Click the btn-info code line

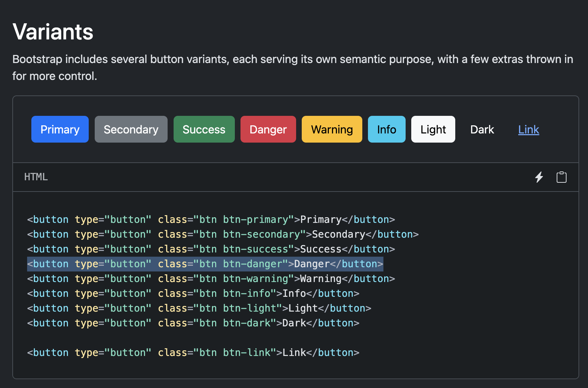193,294
